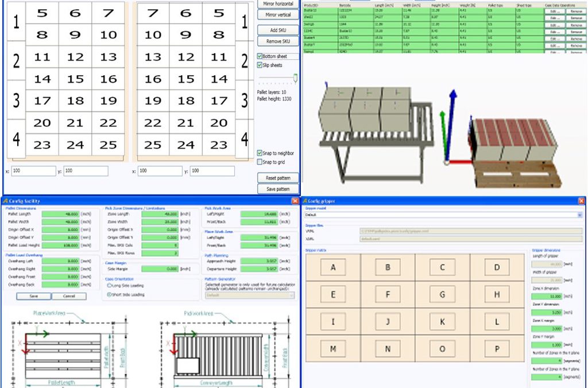Viewport: 588px width, 388px height.
Task: Edit the Overhang Back field
Action: 60,285
